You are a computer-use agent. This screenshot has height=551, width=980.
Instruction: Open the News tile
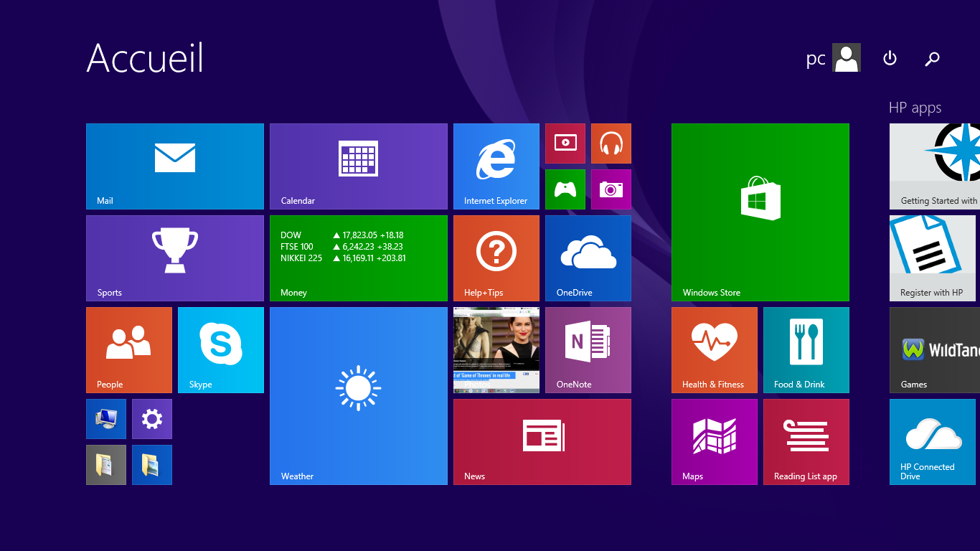542,442
